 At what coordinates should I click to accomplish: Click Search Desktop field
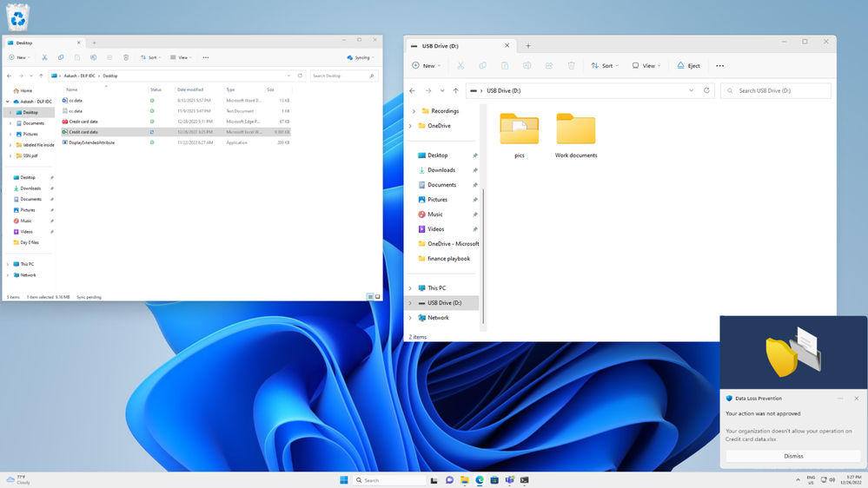[343, 76]
